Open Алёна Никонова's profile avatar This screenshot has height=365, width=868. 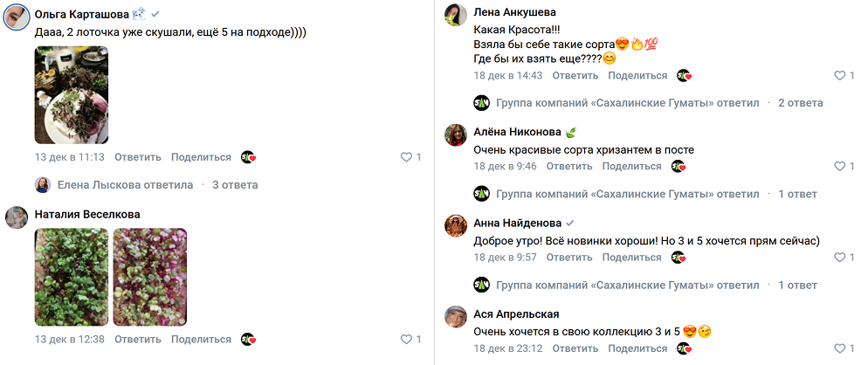[x=455, y=135]
